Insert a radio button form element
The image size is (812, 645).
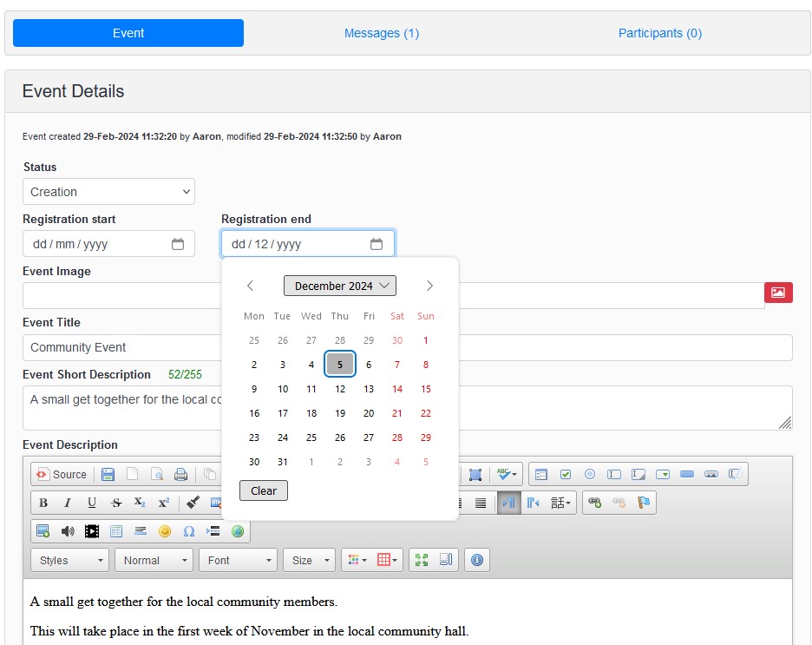590,475
